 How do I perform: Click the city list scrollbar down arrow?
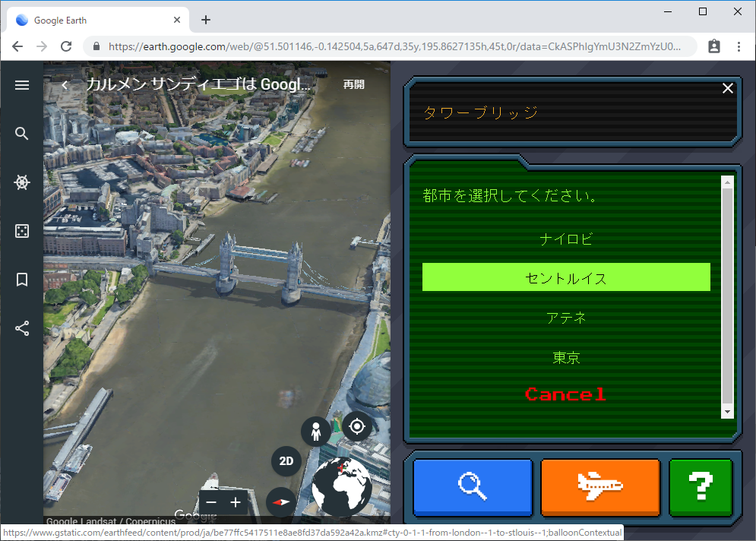click(x=727, y=412)
